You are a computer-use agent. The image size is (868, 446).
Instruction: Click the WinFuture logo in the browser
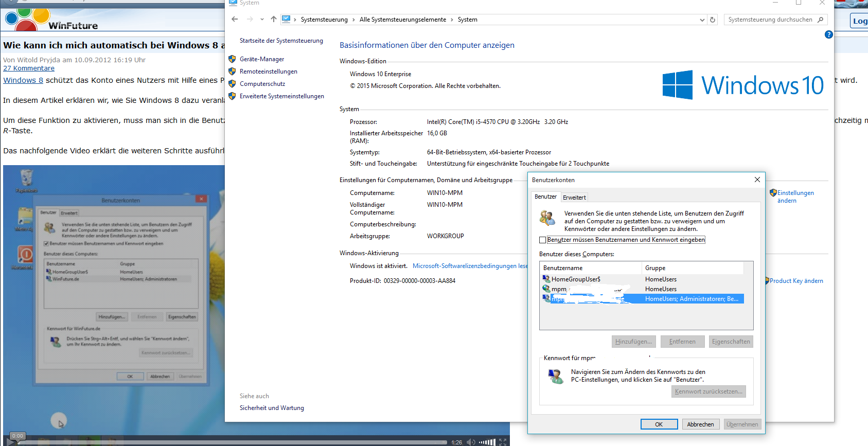tap(51, 20)
